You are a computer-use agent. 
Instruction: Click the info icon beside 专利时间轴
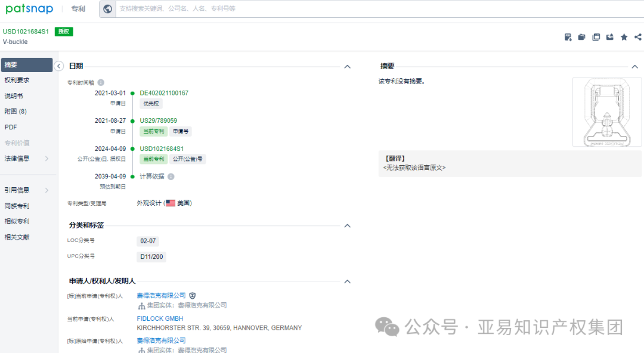[99, 82]
